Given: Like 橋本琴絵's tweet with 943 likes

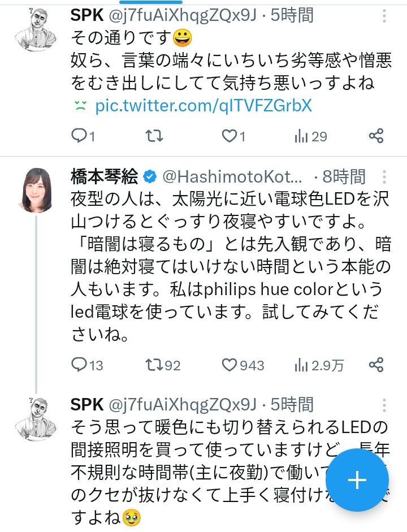Looking at the screenshot, I should (x=229, y=365).
